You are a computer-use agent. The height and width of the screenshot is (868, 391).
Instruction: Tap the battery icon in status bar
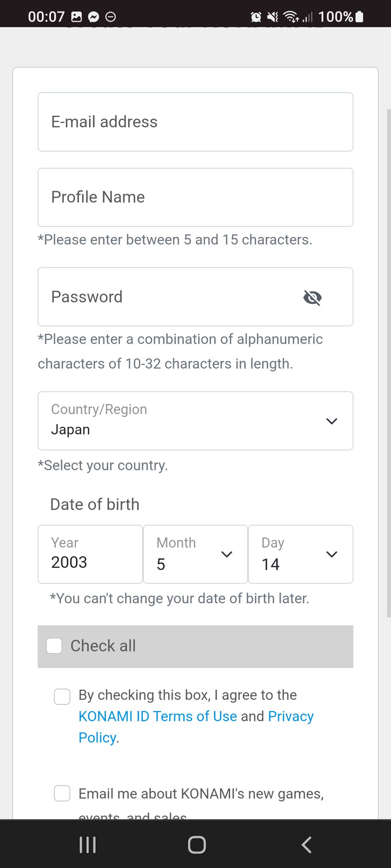(360, 17)
